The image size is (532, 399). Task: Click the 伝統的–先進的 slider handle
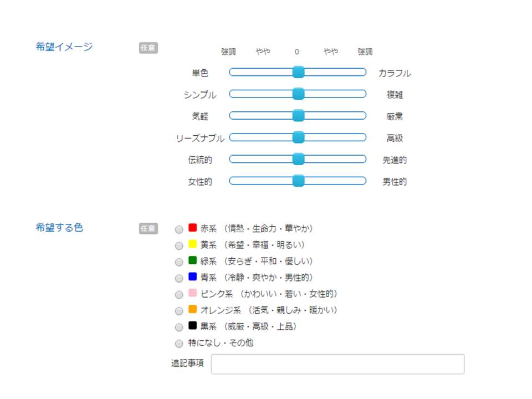pos(298,159)
